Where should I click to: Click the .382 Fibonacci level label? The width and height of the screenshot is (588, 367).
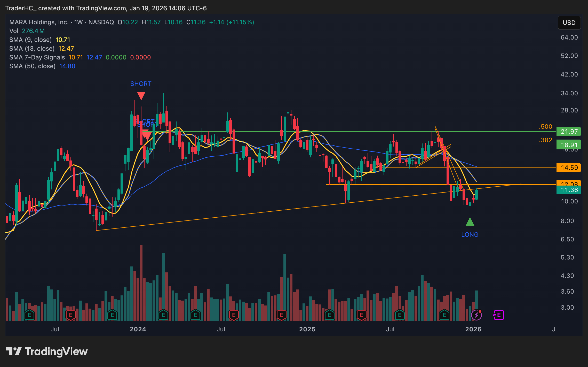coord(545,140)
